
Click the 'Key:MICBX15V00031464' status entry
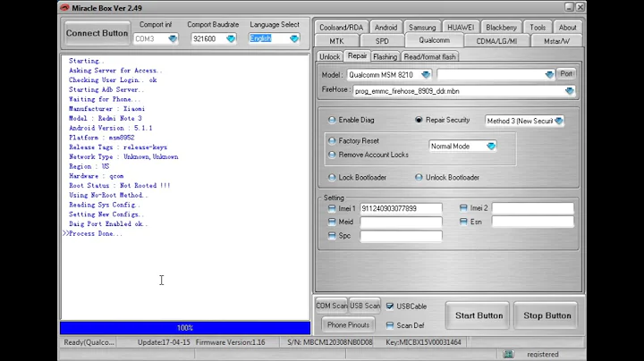[x=423, y=342]
